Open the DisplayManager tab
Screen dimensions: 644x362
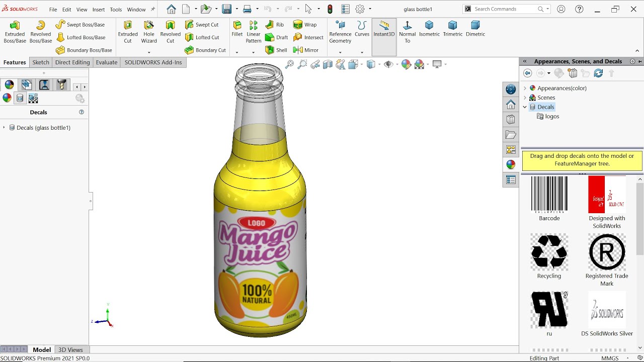coord(10,84)
